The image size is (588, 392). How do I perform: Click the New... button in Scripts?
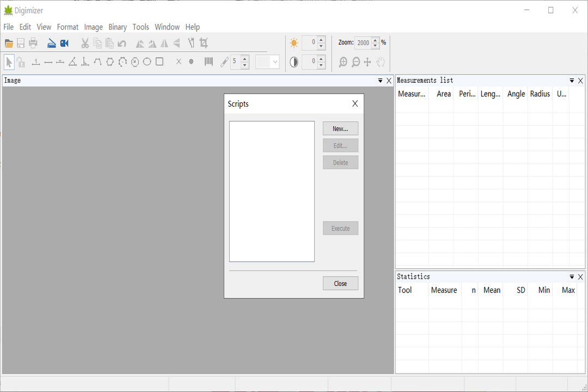[340, 128]
